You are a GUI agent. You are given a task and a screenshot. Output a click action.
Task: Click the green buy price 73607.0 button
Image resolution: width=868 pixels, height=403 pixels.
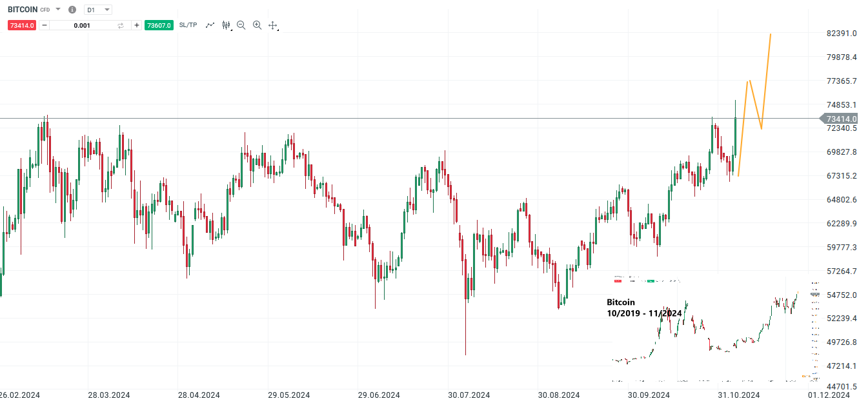[x=159, y=25]
